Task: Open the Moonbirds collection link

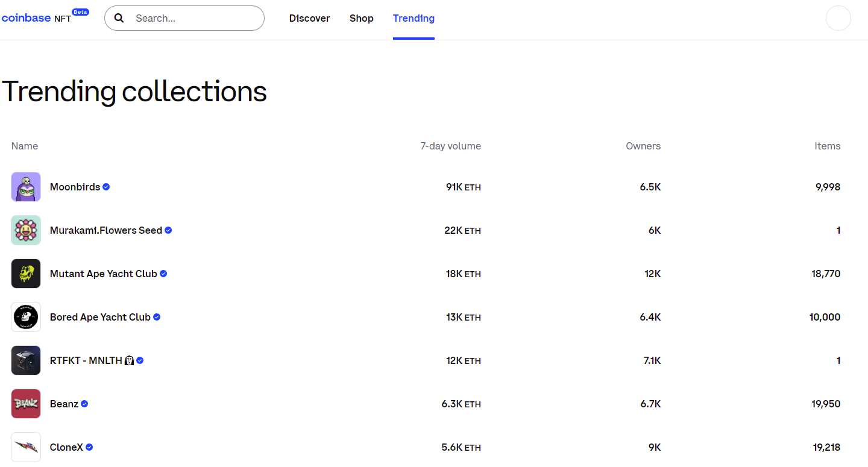Action: coord(75,187)
